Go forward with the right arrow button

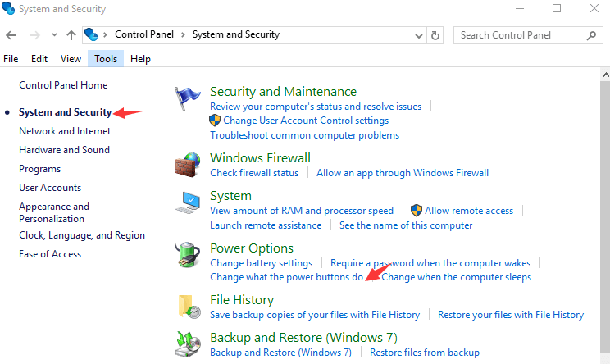point(35,35)
